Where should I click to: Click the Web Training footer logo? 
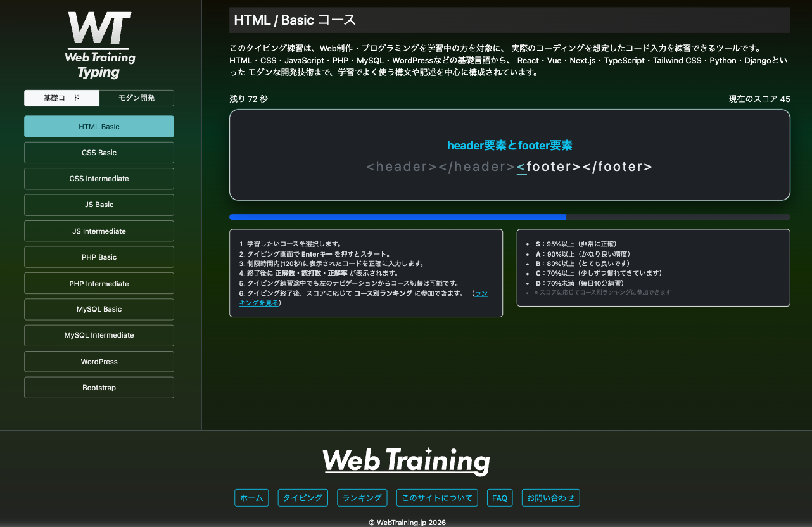point(406,460)
